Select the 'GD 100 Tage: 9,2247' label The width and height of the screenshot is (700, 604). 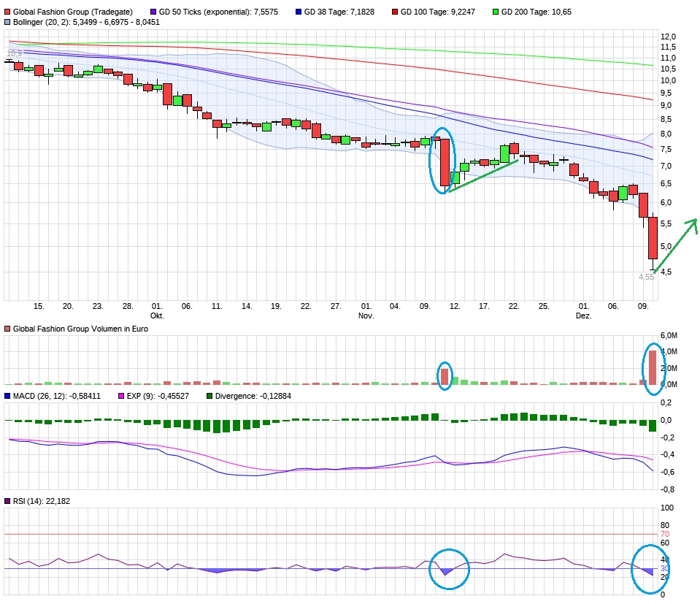(437, 12)
